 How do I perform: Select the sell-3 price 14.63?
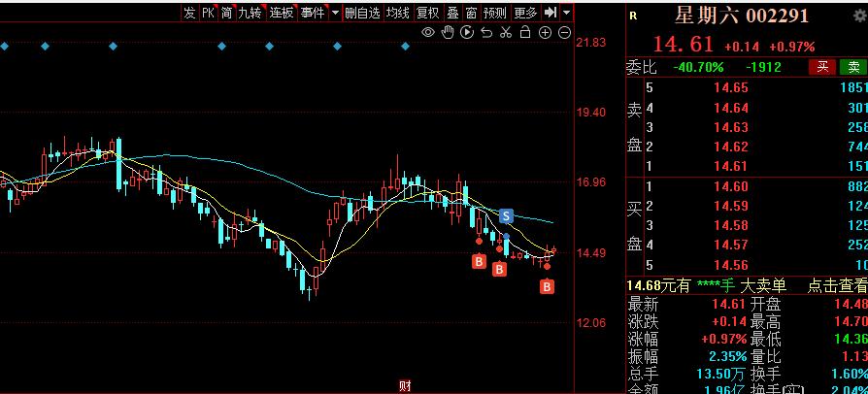(x=731, y=128)
